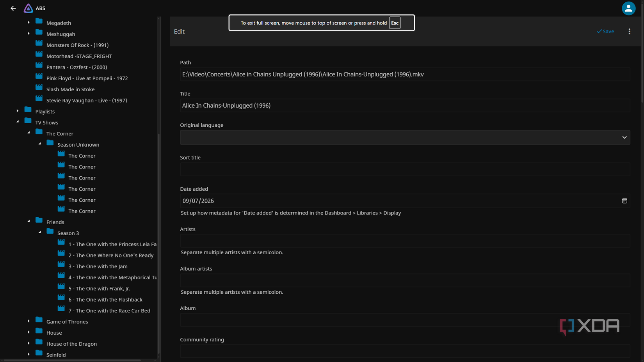Click the Sort title field
This screenshot has height=362, width=644.
click(405, 169)
